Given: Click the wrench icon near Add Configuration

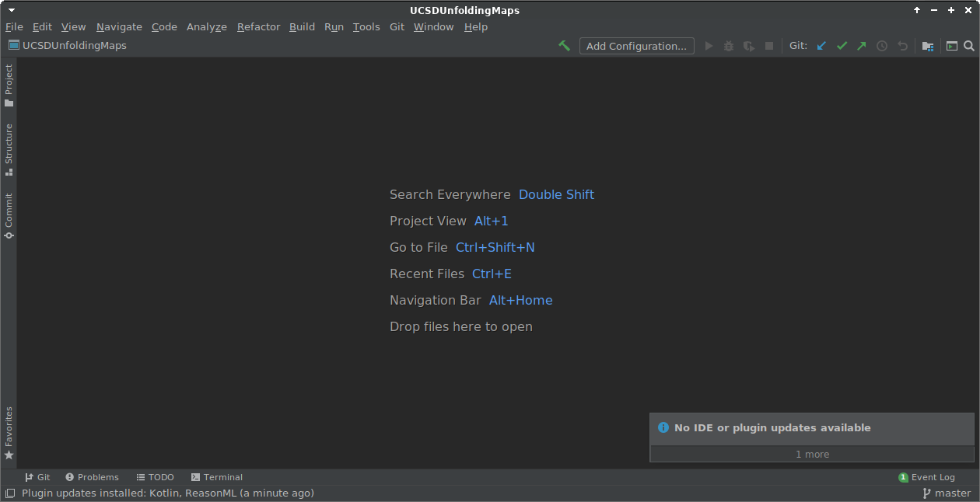Looking at the screenshot, I should tap(565, 46).
